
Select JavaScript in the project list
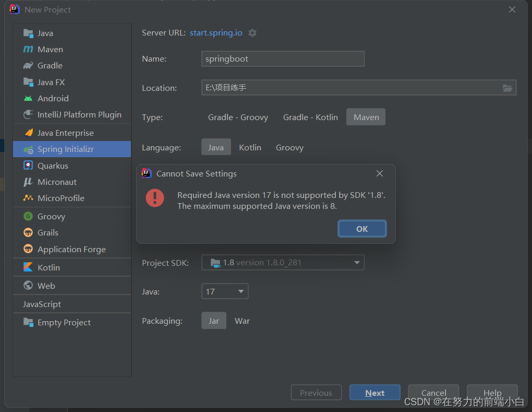point(72,304)
